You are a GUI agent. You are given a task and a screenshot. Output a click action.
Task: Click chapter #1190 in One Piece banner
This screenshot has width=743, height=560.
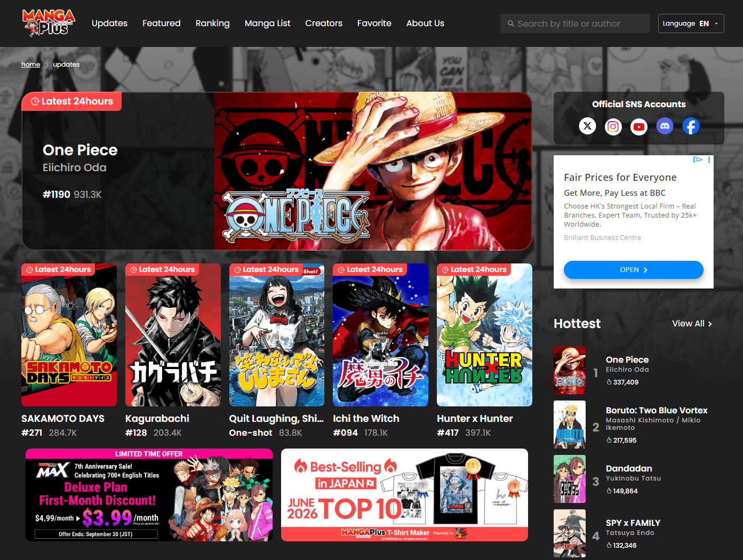tap(57, 195)
